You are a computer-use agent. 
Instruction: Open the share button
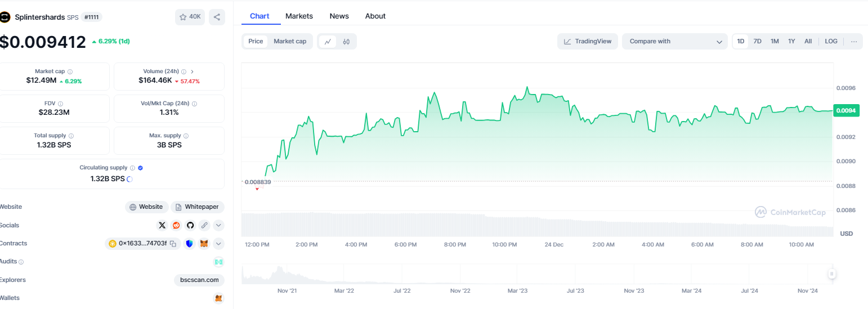pyautogui.click(x=217, y=17)
